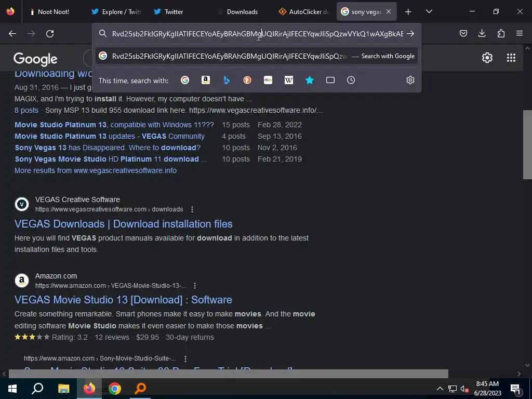This screenshot has height=399, width=532.
Task: Click the horizontal scrollbar thumb
Action: click(229, 374)
